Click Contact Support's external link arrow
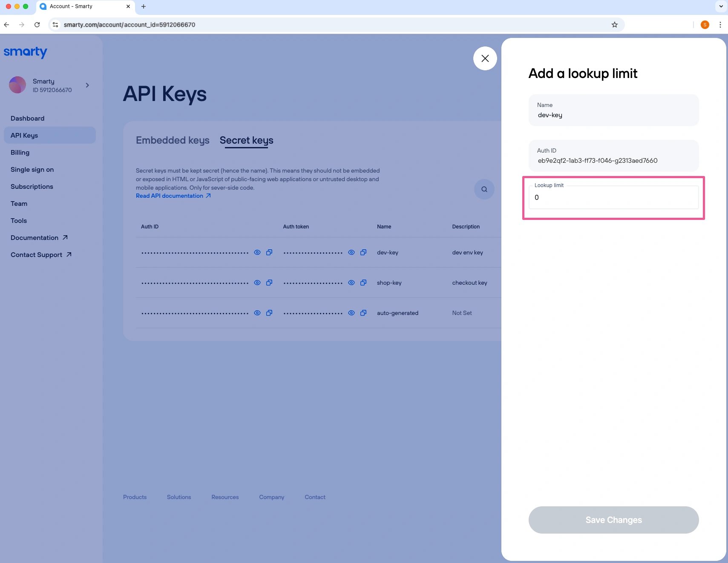 coord(68,254)
